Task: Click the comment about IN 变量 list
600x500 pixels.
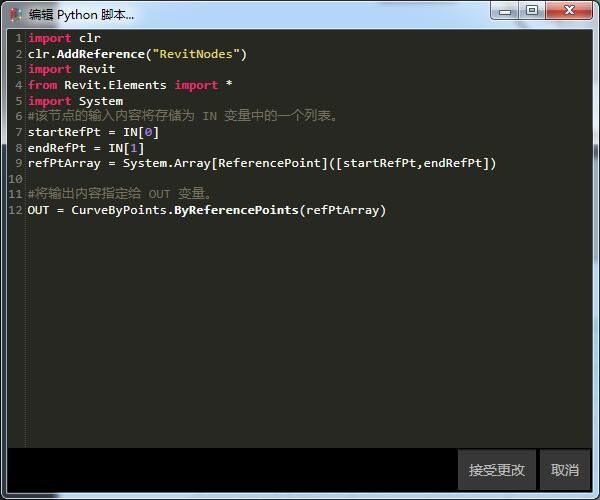Action: tap(183, 116)
